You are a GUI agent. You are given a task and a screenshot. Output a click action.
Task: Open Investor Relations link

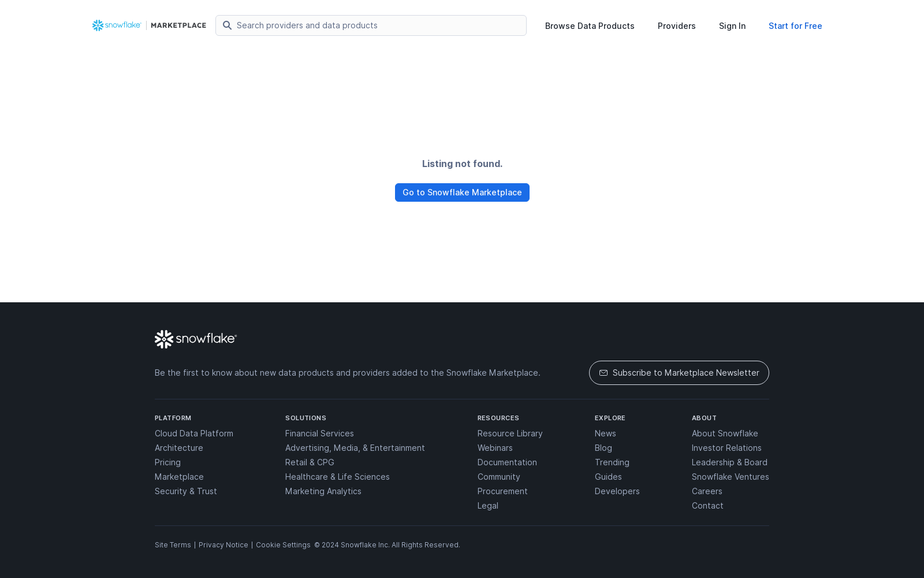click(726, 448)
